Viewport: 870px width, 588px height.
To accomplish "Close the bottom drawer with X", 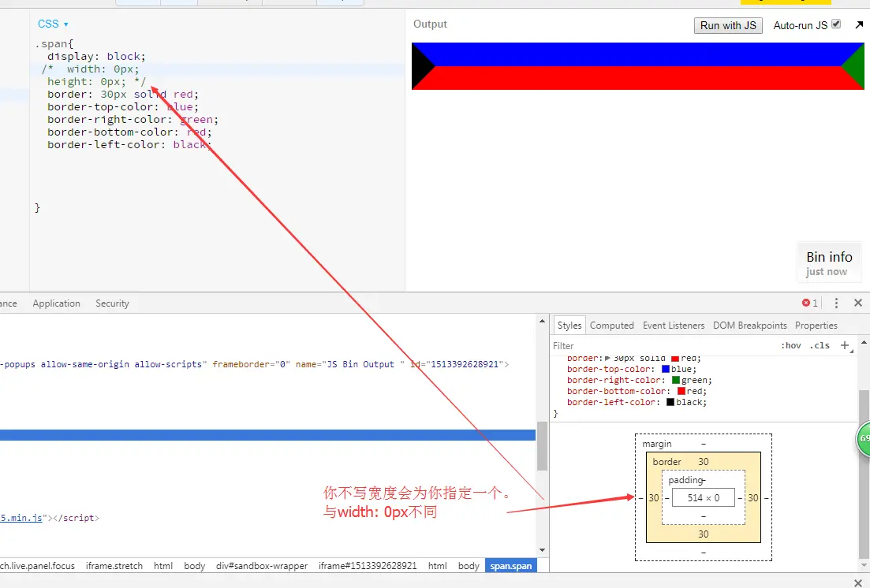I will point(858,582).
